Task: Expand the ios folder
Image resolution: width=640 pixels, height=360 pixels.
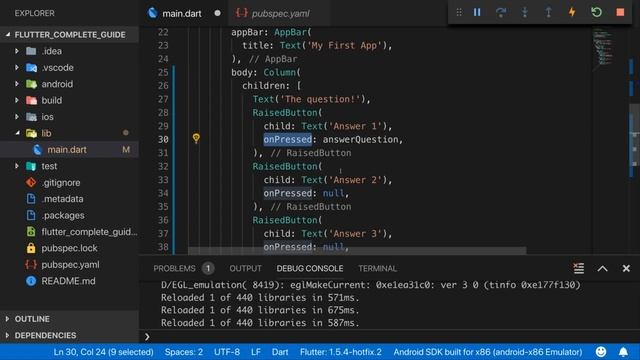Action: 17,117
